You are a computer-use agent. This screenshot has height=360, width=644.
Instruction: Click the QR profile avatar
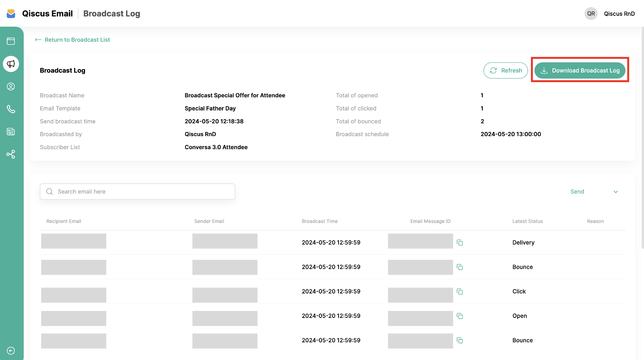(591, 14)
